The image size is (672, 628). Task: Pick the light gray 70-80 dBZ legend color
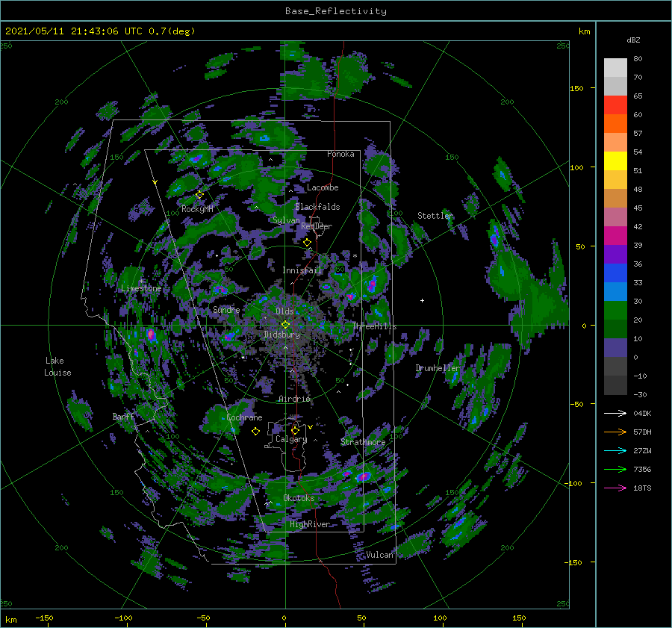[x=615, y=67]
